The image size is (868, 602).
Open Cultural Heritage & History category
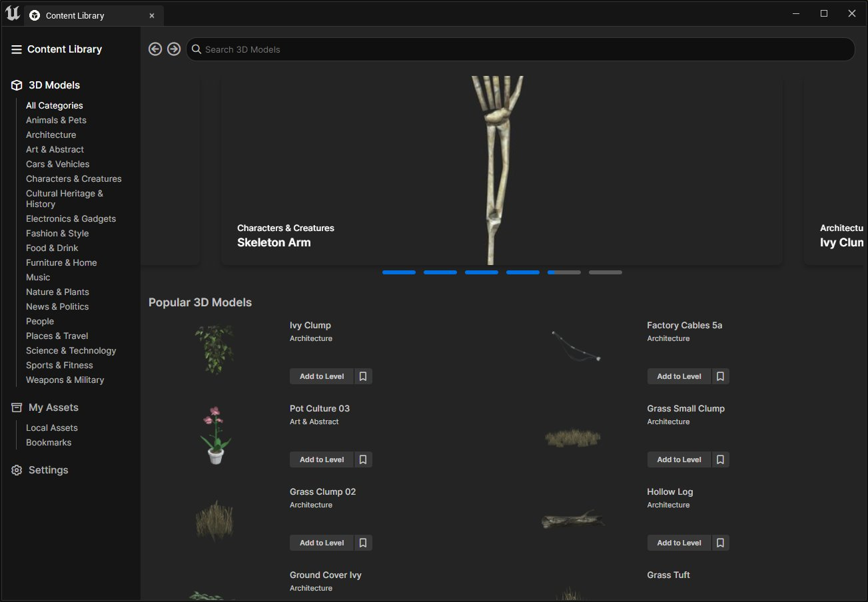point(65,198)
